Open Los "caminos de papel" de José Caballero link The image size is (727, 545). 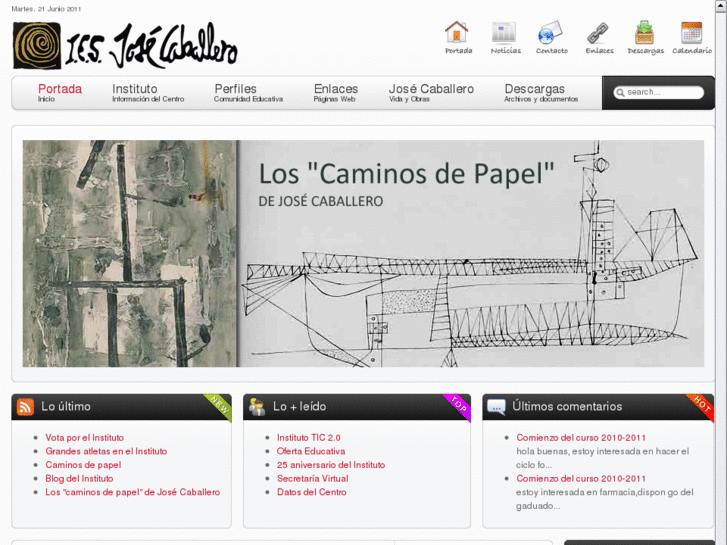133,492
